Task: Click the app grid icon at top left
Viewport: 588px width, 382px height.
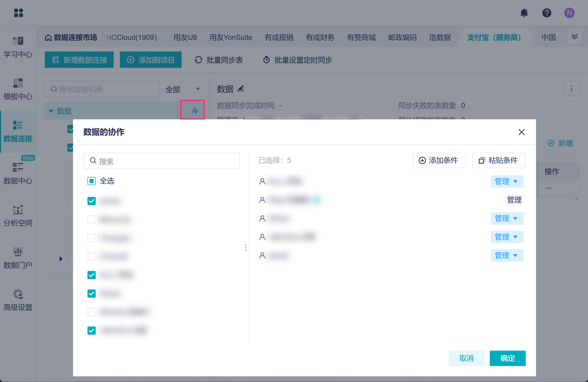Action: coord(19,13)
